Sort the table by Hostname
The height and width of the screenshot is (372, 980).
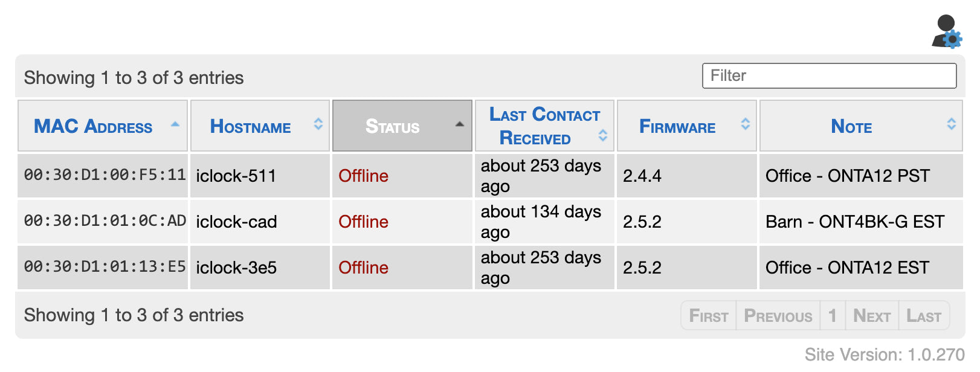(251, 126)
